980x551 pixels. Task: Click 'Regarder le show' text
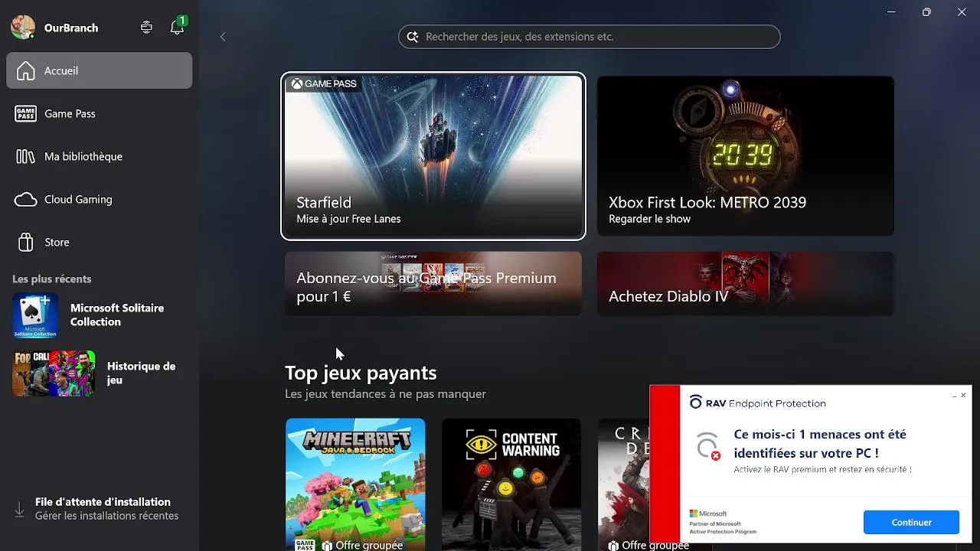649,219
